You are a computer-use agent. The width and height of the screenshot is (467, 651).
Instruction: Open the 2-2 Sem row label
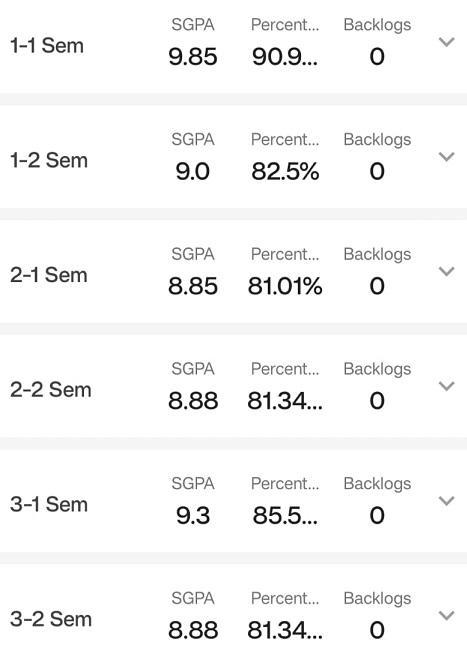51,389
